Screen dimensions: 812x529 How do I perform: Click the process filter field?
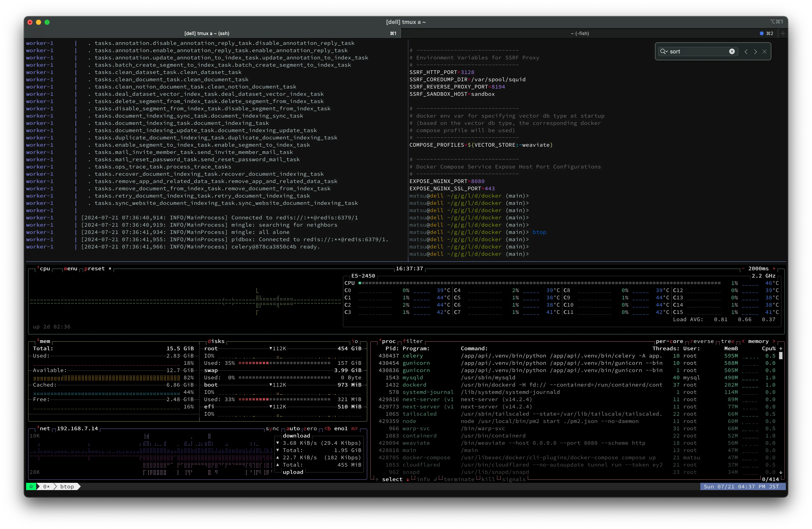coord(412,341)
